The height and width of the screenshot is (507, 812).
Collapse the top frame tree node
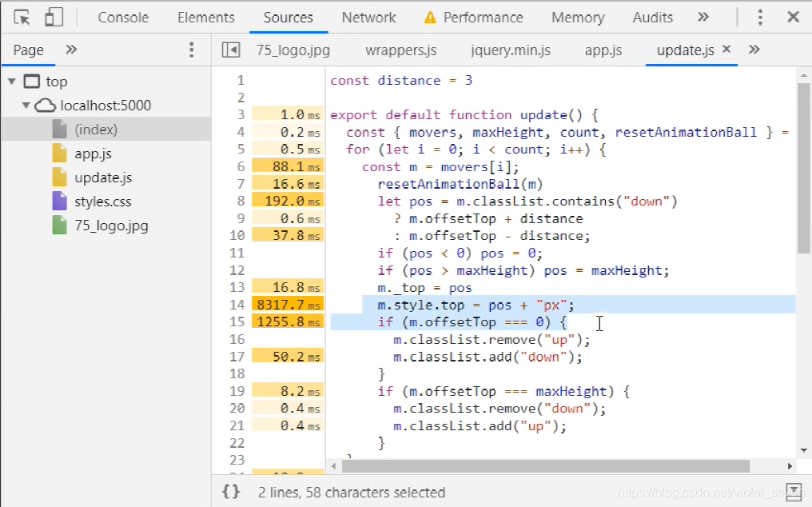coord(12,82)
